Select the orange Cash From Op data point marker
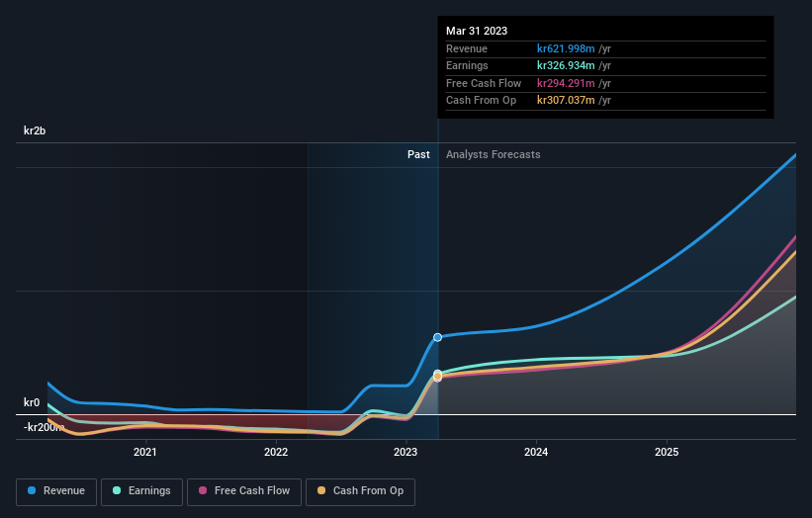 pos(437,377)
